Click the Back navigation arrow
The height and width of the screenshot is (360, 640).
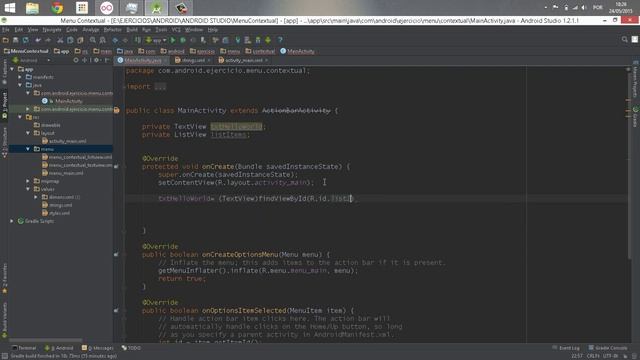coord(115,40)
